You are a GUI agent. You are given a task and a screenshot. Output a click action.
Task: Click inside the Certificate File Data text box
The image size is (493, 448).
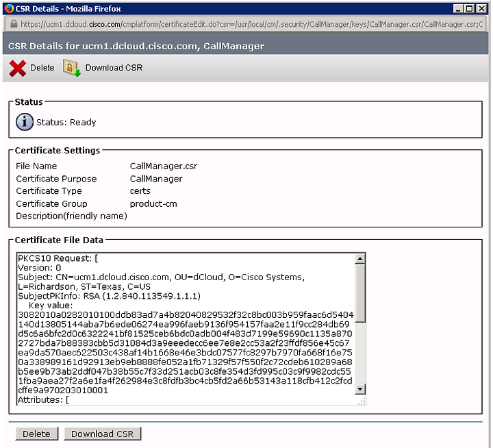coord(186,329)
